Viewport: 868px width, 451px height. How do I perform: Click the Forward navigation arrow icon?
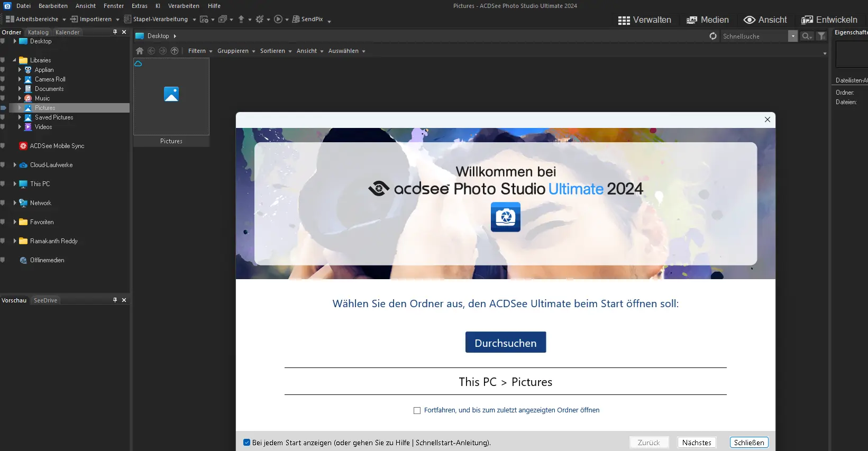click(x=163, y=51)
